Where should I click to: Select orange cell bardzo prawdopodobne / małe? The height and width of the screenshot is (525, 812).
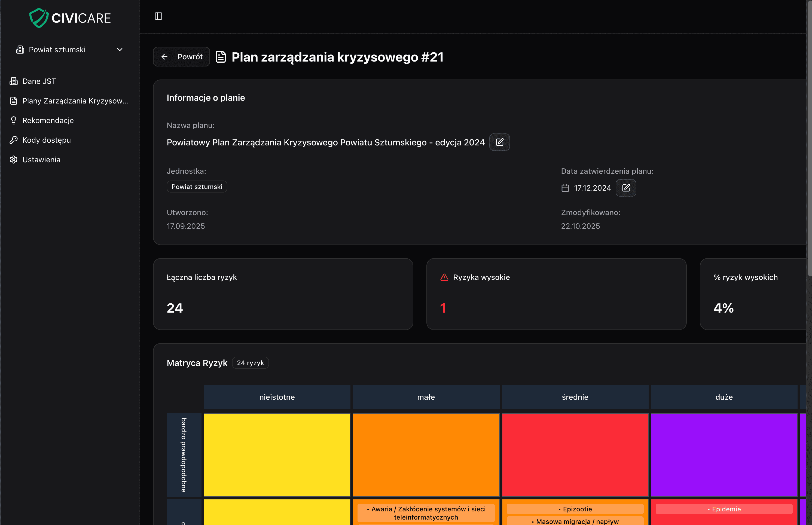click(x=426, y=455)
